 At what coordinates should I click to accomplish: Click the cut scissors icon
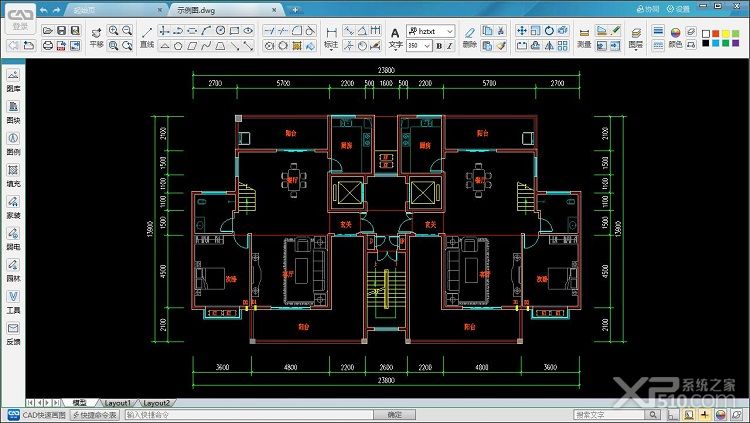coord(501,31)
